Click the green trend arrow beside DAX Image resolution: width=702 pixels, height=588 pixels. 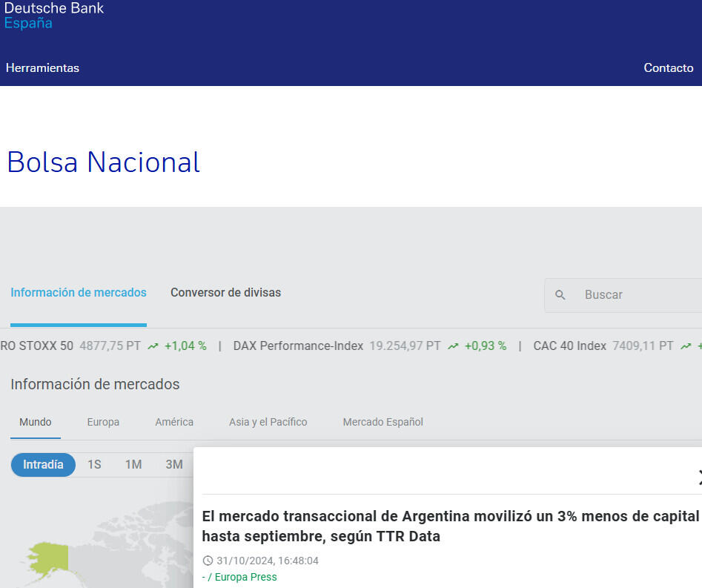tap(452, 346)
